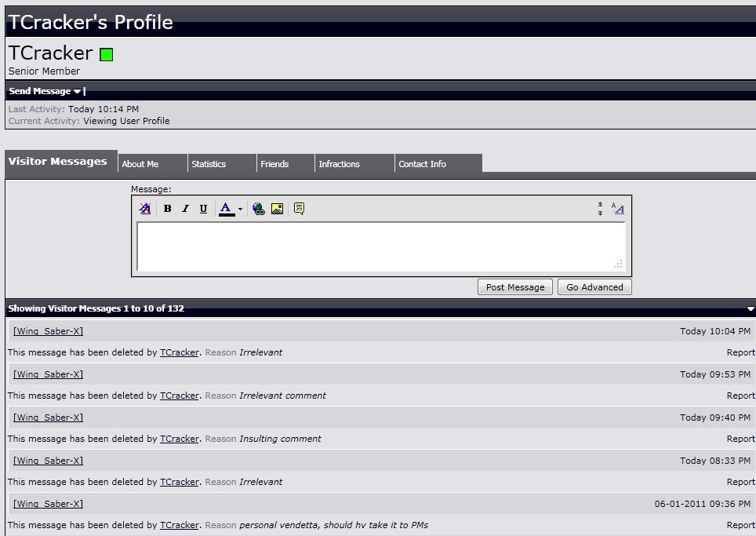Image resolution: width=756 pixels, height=536 pixels.
Task: Click the 'Senior Member' title text
Action: coord(44,71)
